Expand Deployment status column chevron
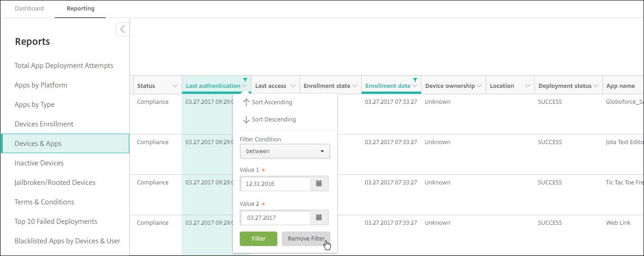Viewport: 644px width, 256px height. (x=596, y=86)
